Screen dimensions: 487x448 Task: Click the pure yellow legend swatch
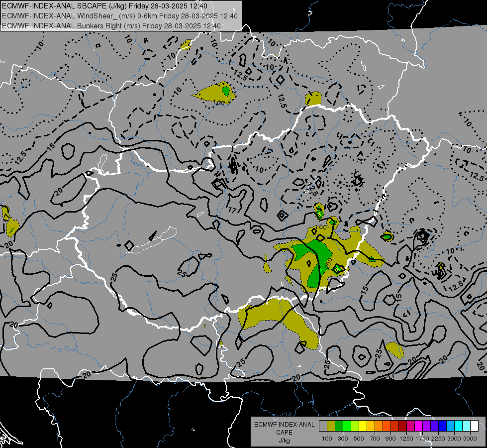pyautogui.click(x=363, y=426)
